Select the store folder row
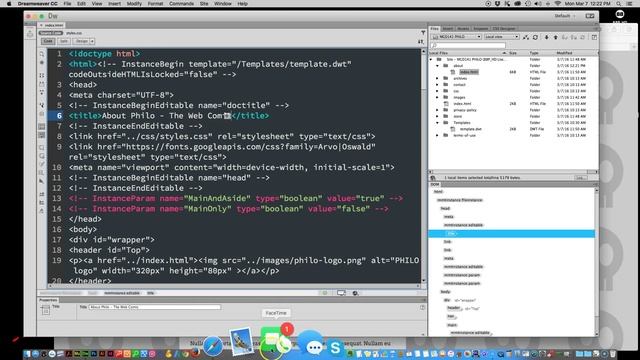Image resolution: width=640 pixels, height=360 pixels. pos(513,116)
